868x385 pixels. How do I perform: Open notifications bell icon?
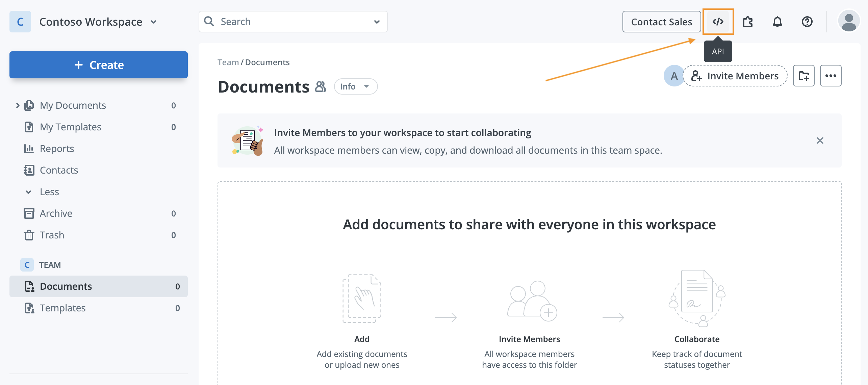coord(777,22)
